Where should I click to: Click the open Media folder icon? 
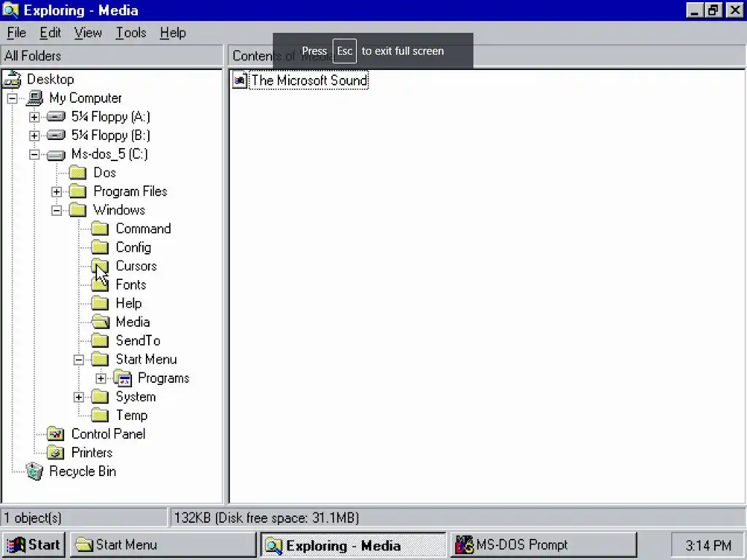pos(101,322)
